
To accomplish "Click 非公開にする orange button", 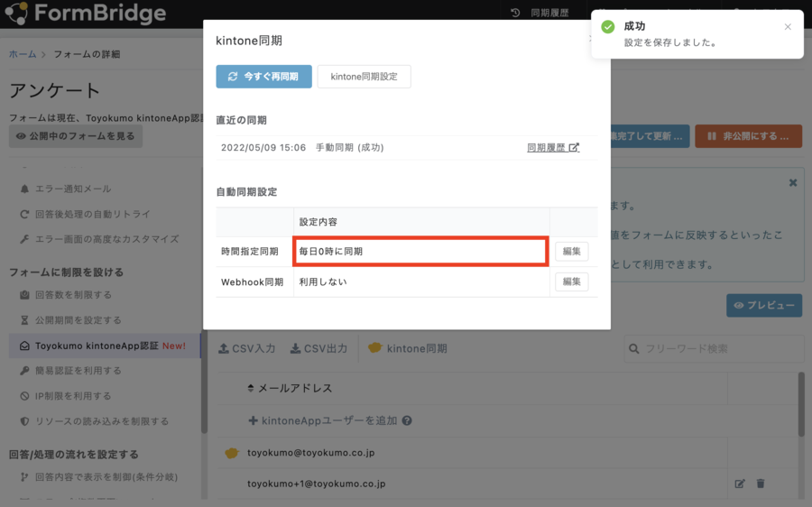I will tap(748, 136).
